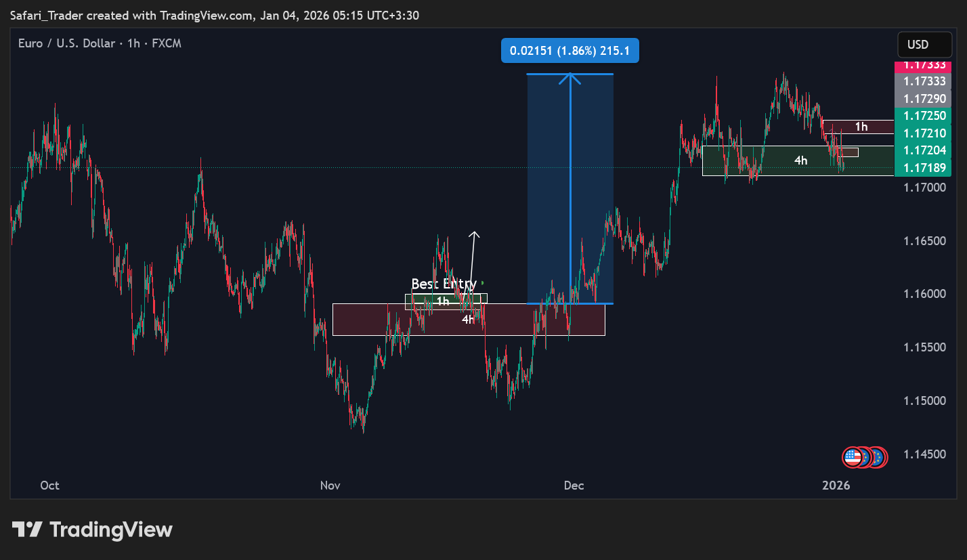This screenshot has height=560, width=967.
Task: Select the blue 215.1 pips measurement label
Action: click(x=570, y=51)
